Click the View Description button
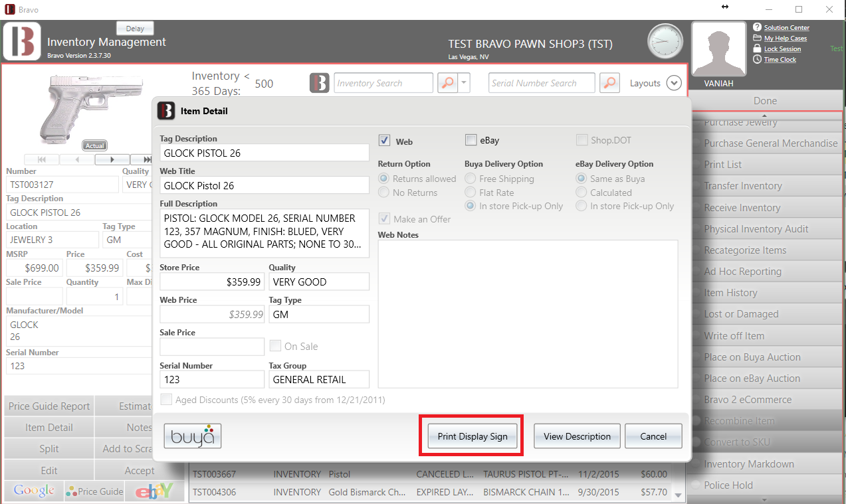This screenshot has width=846, height=504. tap(577, 436)
